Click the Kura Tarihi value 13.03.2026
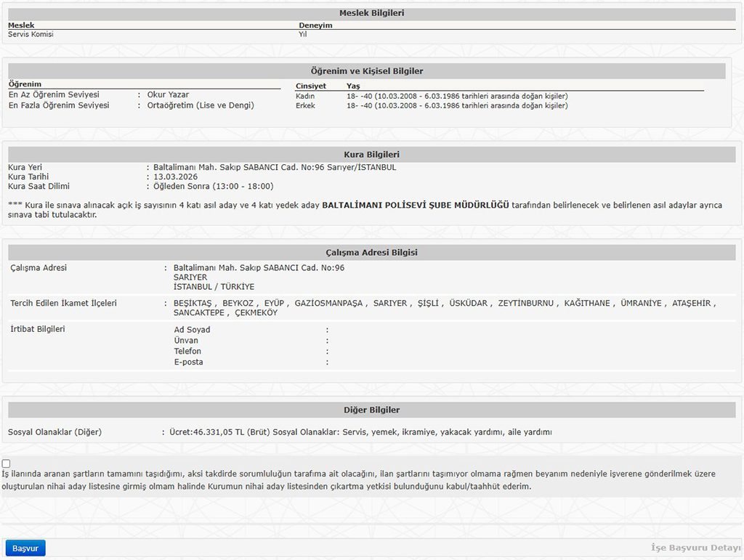Viewport: 744px width, 560px height. coord(176,176)
